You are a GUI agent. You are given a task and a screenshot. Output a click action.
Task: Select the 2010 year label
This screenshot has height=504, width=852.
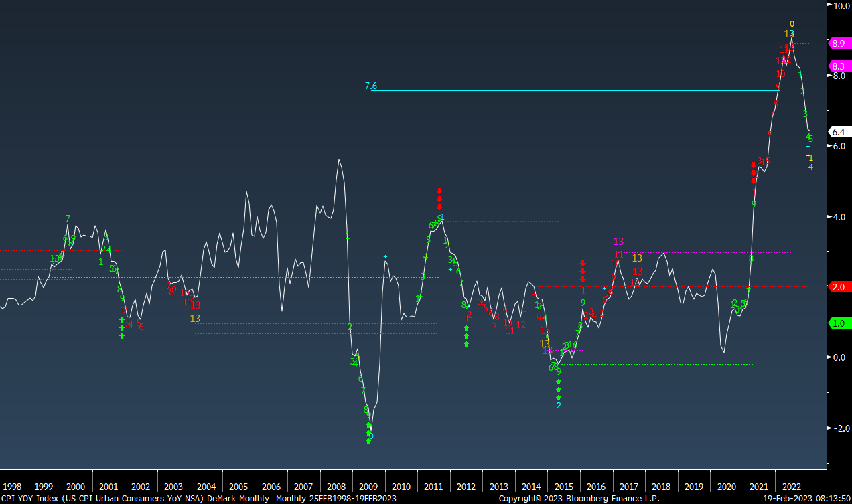click(401, 487)
